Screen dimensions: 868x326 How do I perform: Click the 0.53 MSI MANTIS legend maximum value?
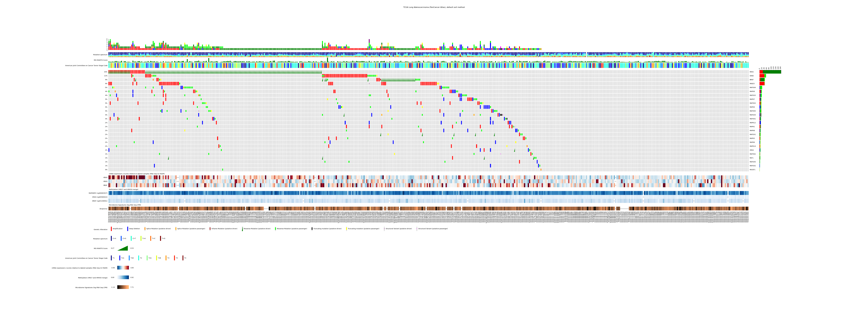[x=132, y=248]
